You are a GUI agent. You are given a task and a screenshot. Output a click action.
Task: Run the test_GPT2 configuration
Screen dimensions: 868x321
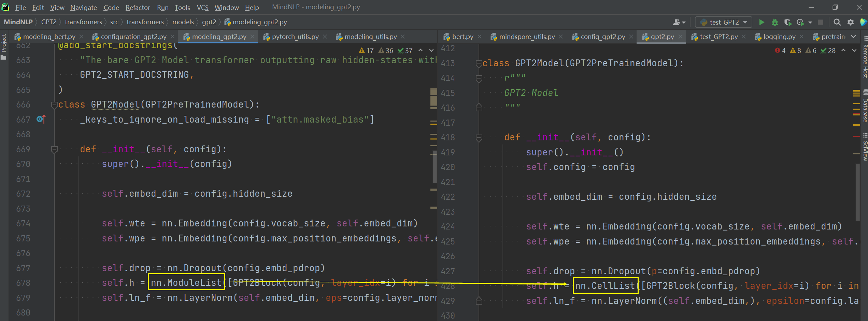point(762,22)
